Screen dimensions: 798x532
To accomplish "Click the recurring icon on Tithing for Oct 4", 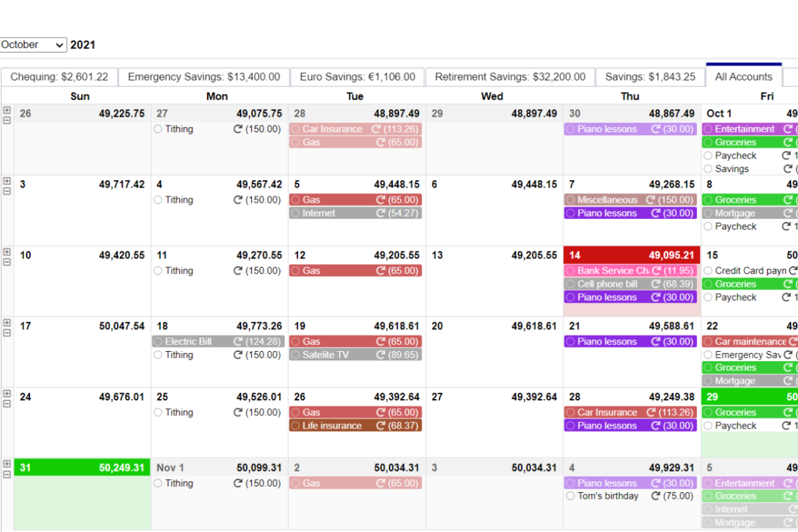I will point(237,199).
